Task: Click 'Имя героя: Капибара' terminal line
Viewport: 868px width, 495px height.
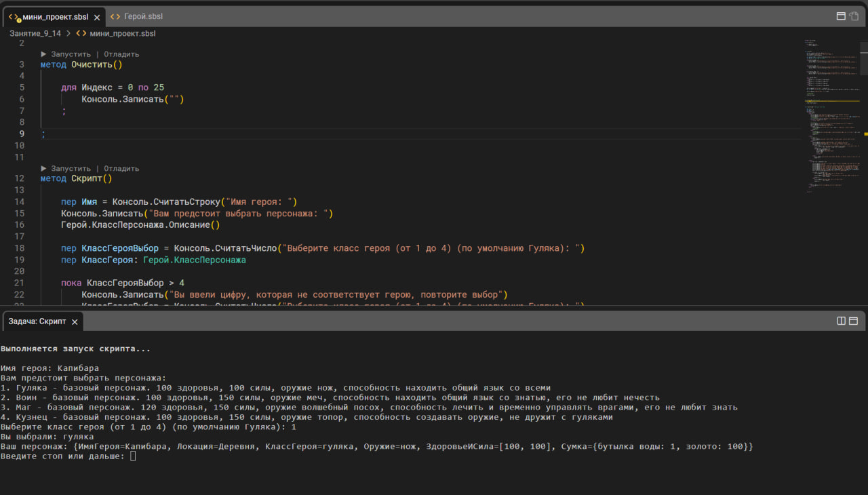Action: pyautogui.click(x=50, y=368)
